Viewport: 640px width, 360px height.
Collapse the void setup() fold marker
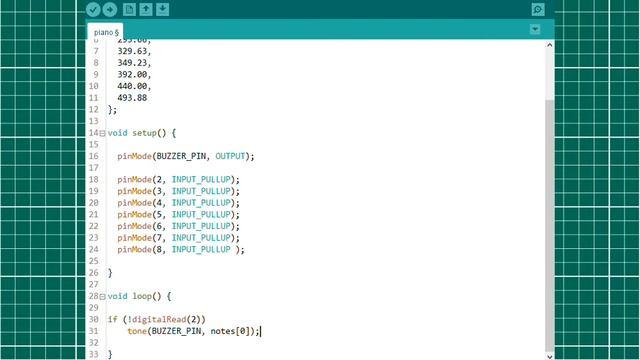pyautogui.click(x=102, y=133)
